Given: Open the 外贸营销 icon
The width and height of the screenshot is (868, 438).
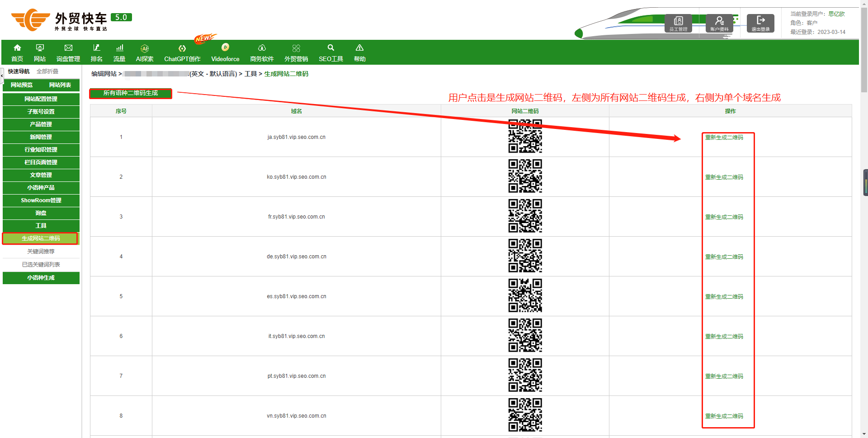Looking at the screenshot, I should tap(296, 48).
